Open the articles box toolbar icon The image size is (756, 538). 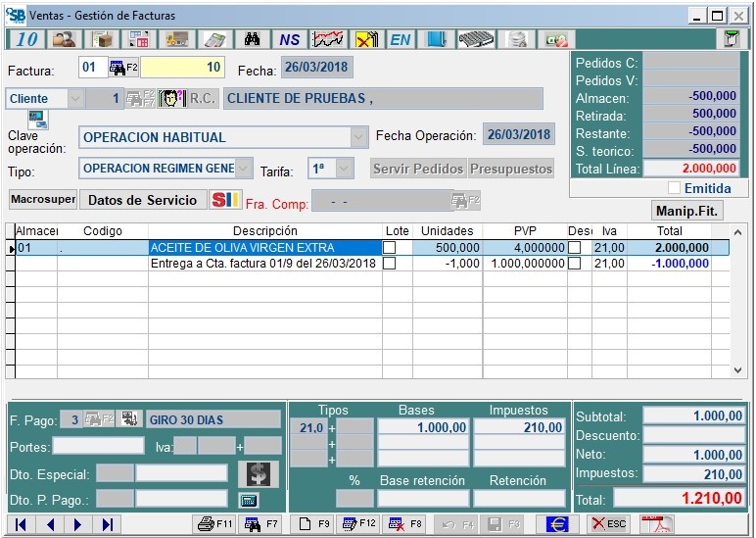[102, 39]
